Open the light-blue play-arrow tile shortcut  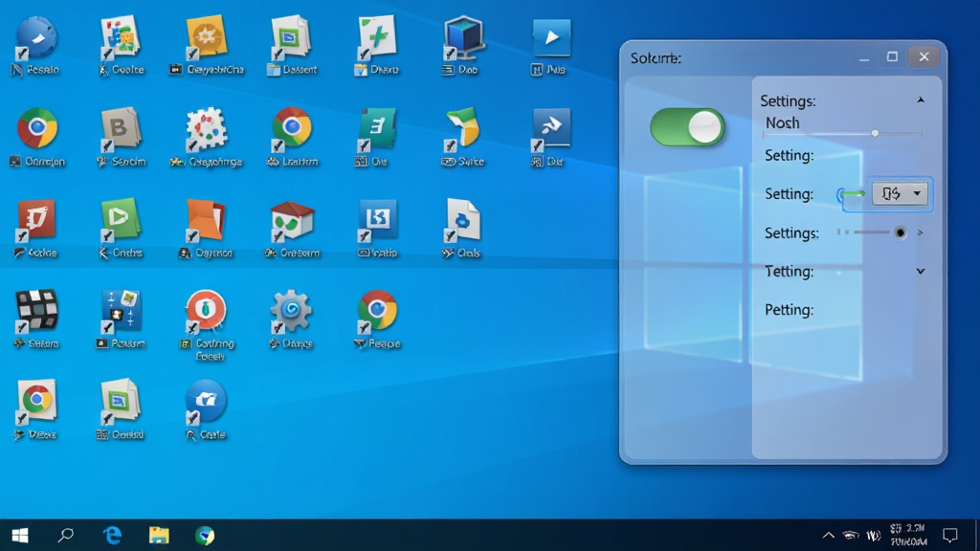pos(551,37)
